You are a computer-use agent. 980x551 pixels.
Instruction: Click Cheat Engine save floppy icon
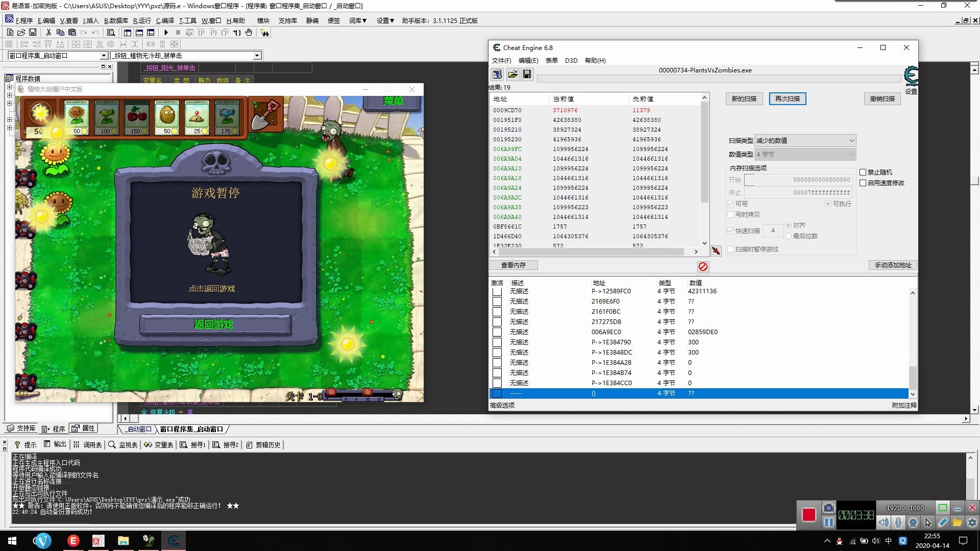527,74
